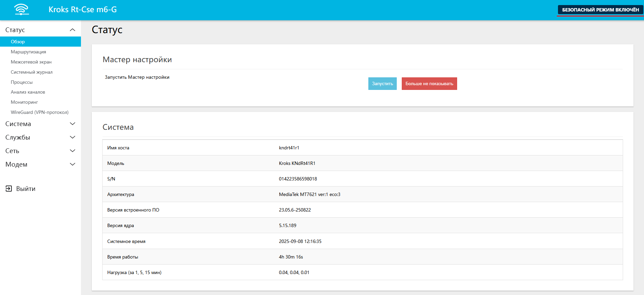Click the Kroks Rt-Cse m6-G title

(x=83, y=9)
